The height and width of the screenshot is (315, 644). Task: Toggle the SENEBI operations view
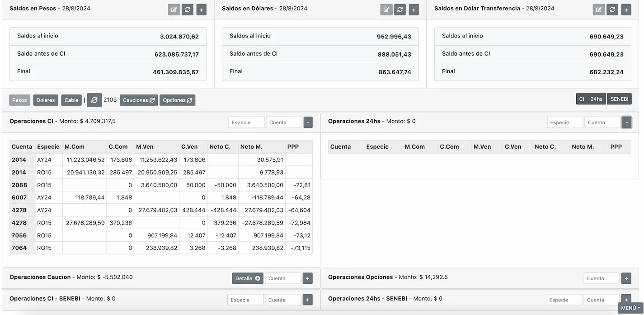click(619, 99)
